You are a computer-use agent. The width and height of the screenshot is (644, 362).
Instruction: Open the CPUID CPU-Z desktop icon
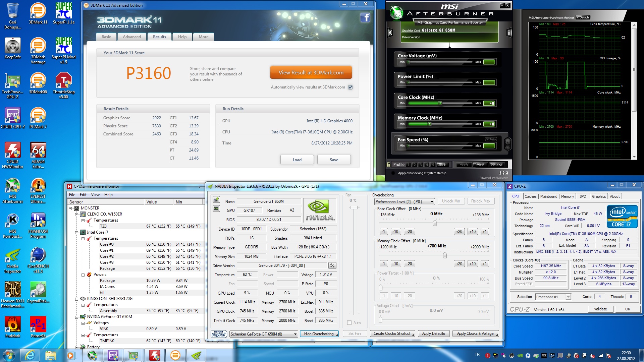click(x=13, y=118)
